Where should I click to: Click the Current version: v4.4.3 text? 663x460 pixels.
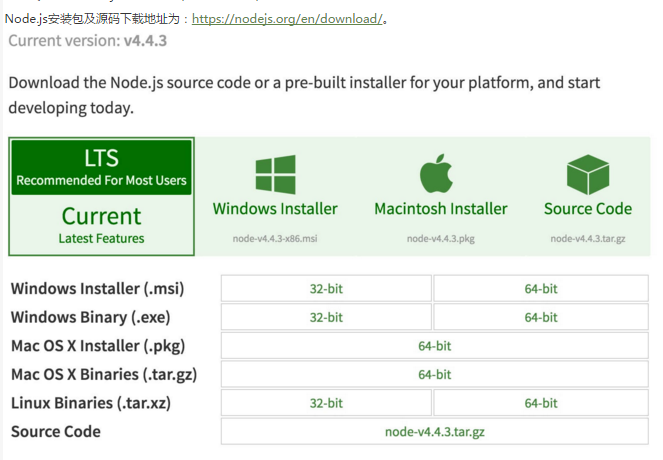(x=88, y=41)
